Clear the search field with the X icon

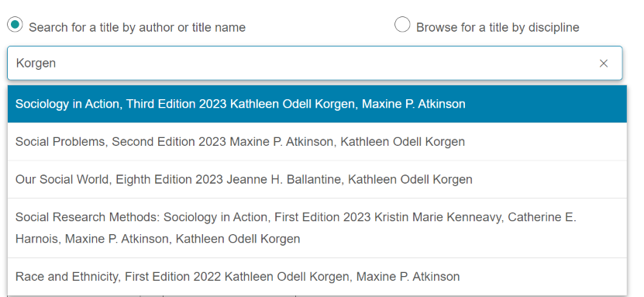[x=604, y=64]
